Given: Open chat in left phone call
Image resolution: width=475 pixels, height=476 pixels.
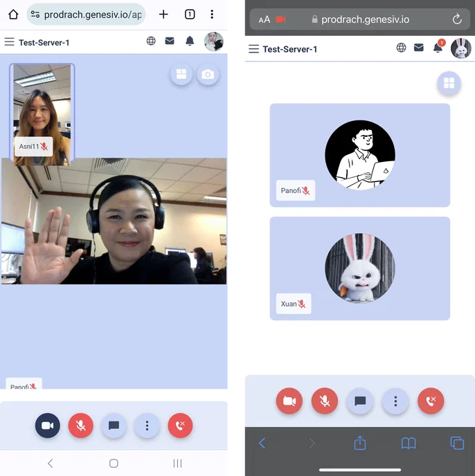Looking at the screenshot, I should point(114,425).
